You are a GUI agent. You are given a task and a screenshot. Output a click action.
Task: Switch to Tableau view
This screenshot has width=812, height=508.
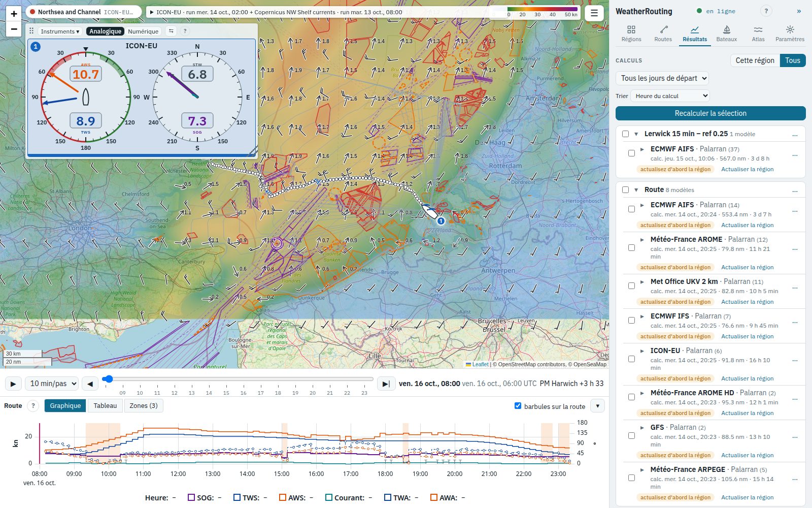pos(105,405)
